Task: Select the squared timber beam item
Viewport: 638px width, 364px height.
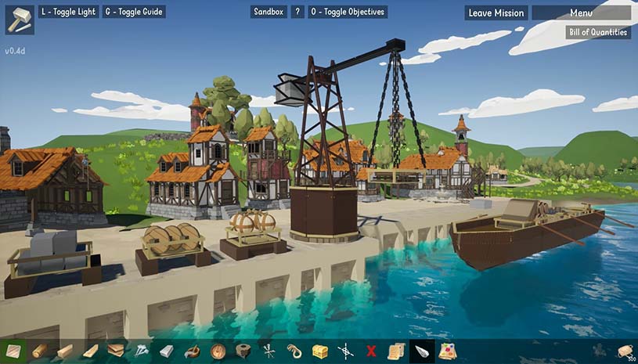Action: click(65, 351)
